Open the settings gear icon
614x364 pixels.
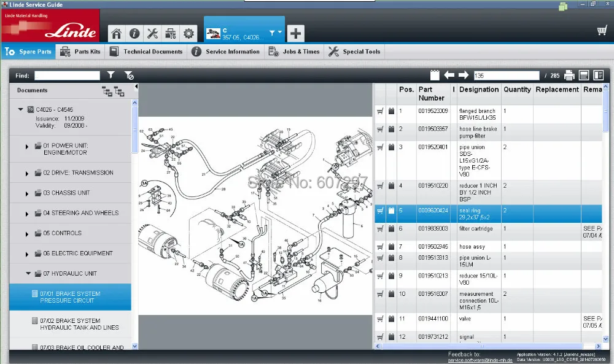tap(188, 33)
